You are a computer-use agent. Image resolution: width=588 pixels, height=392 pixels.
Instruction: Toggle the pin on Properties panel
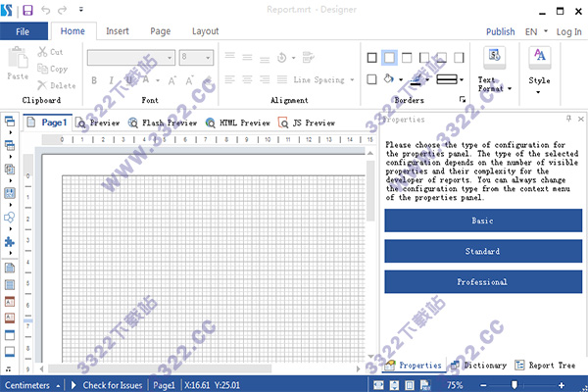(570, 121)
